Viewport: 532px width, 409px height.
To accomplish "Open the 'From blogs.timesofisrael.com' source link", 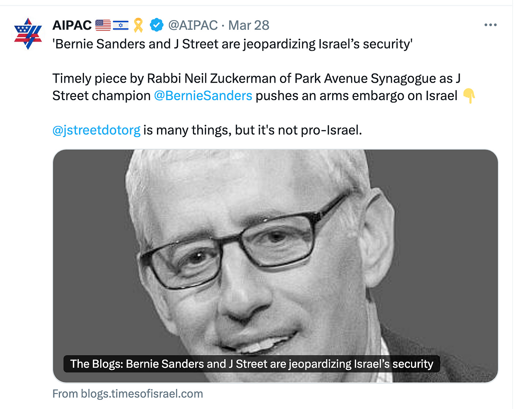I will click(128, 394).
